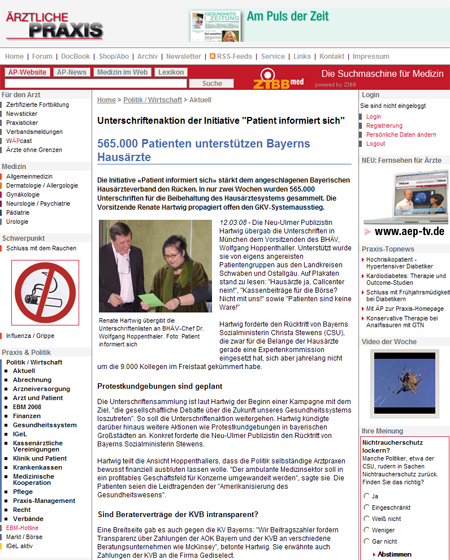Switch to the AP-News search tab

(72, 72)
